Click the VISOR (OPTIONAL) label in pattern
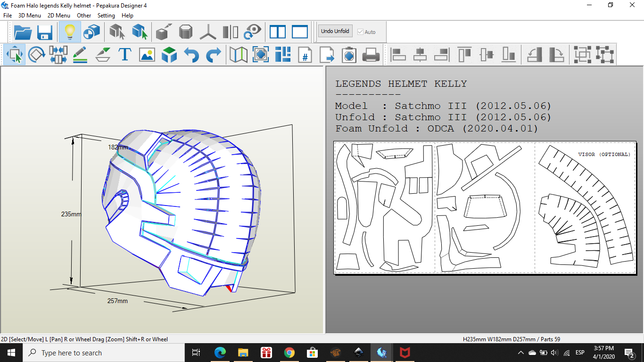644x362 pixels. click(604, 155)
